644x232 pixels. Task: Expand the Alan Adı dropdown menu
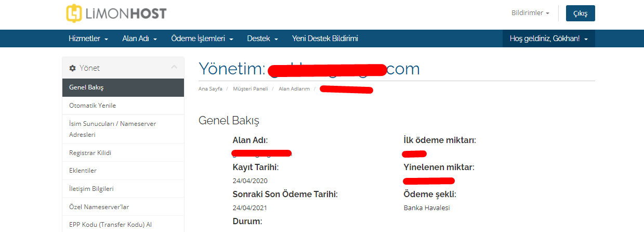click(140, 38)
